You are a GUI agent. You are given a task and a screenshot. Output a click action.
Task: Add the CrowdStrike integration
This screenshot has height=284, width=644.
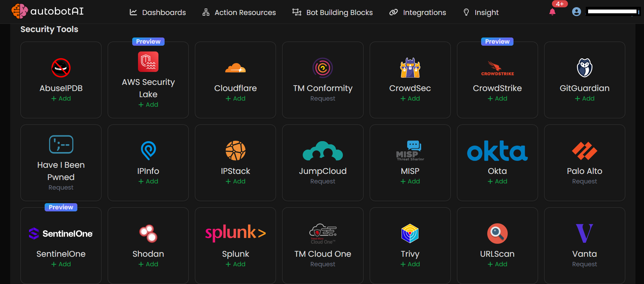click(x=497, y=99)
